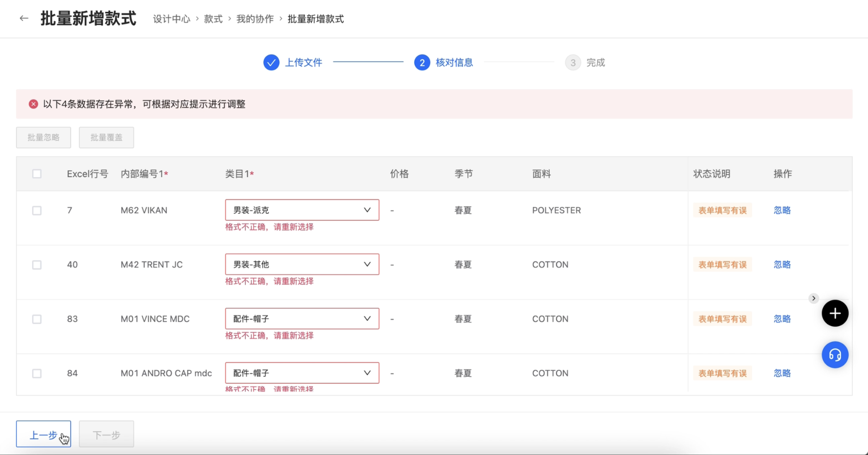This screenshot has height=455, width=868.
Task: Open category dropdown for M01 ANDRO CAP mdc
Action: 302,373
